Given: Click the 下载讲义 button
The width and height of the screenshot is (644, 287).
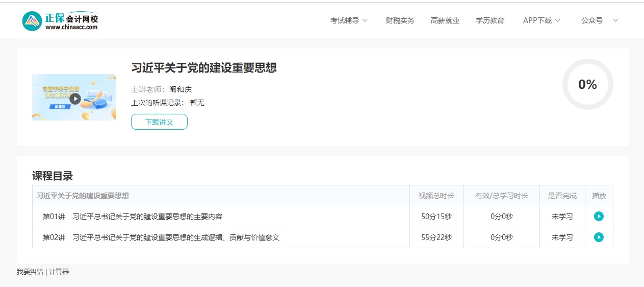Looking at the screenshot, I should [159, 122].
